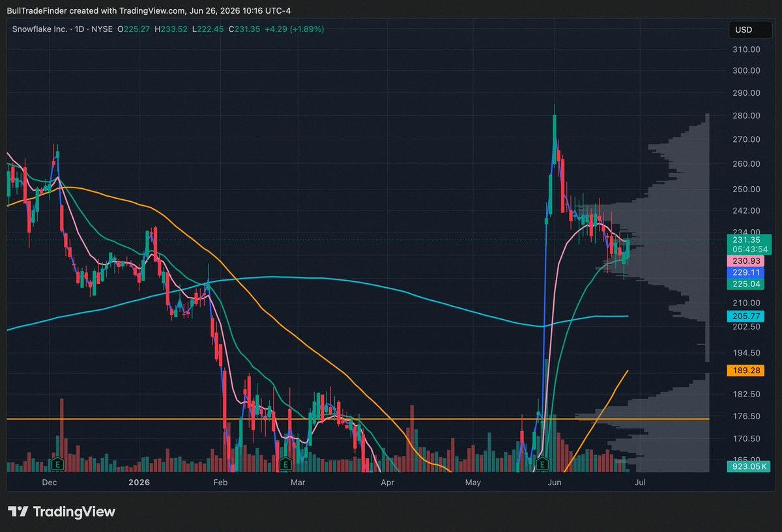Click the 280.00 price axis label

746,116
